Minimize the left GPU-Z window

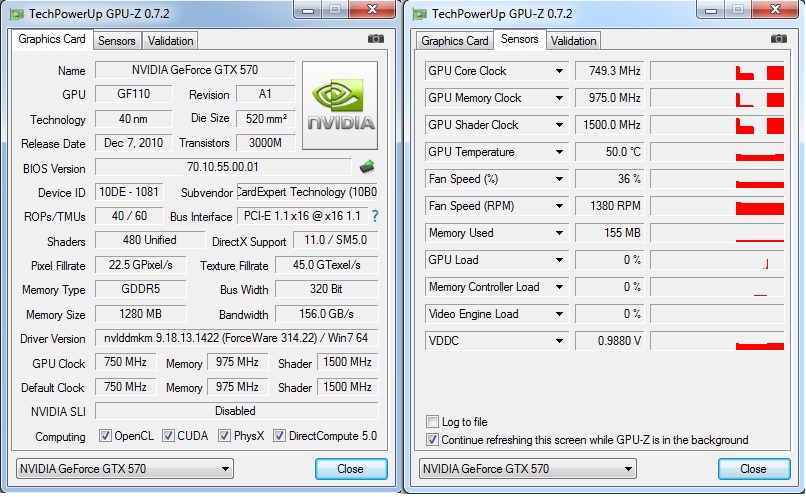tap(308, 9)
